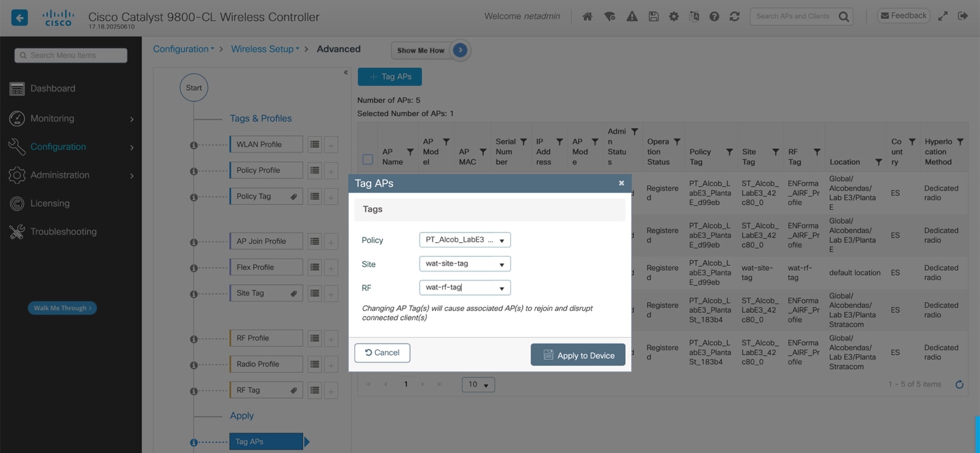
Task: Click the help question mark icon
Action: tap(714, 16)
